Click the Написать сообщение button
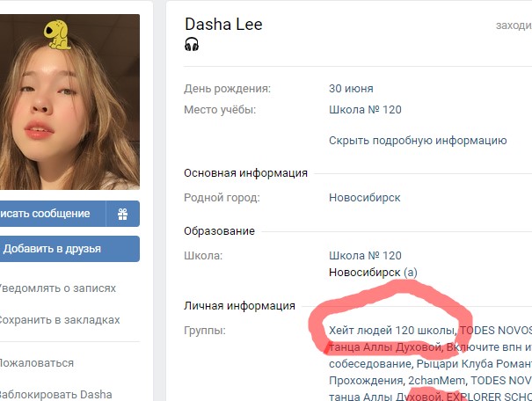532x401 pixels. 53,214
